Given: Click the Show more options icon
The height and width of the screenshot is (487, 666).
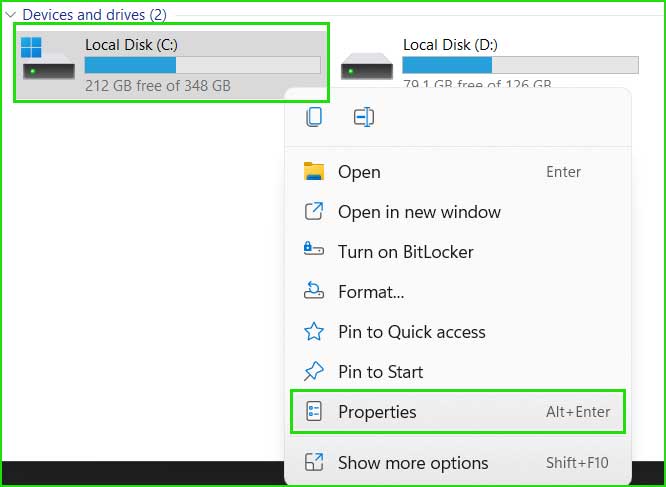Looking at the screenshot, I should tap(314, 462).
